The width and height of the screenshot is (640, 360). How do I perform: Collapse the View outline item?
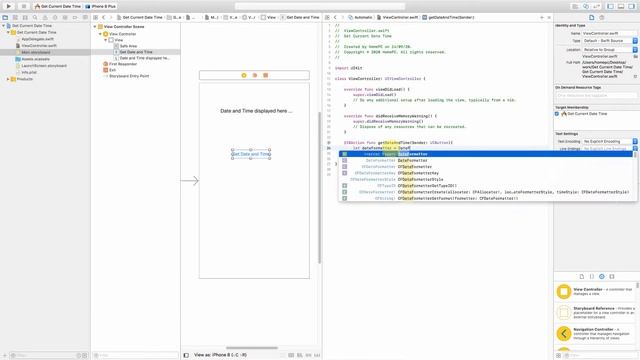click(106, 40)
